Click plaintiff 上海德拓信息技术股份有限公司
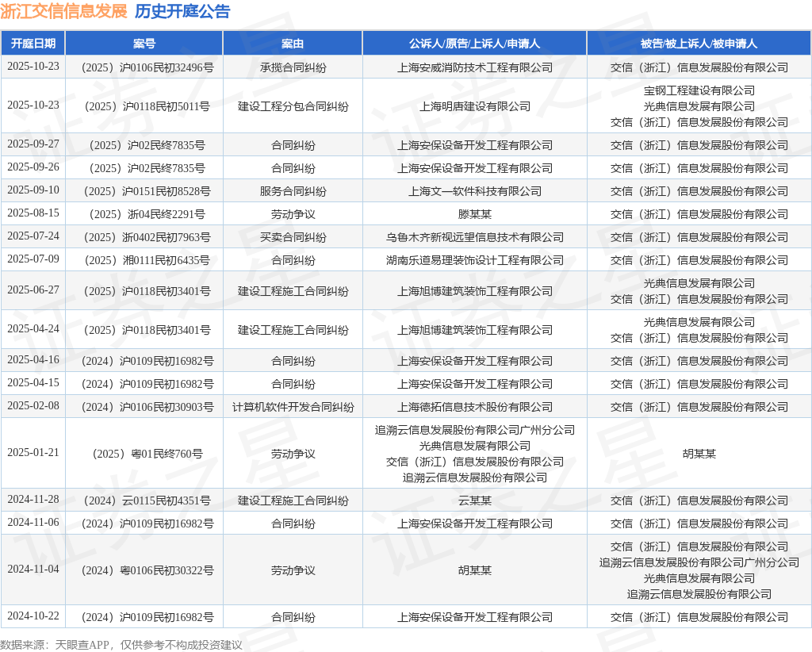 [x=475, y=407]
